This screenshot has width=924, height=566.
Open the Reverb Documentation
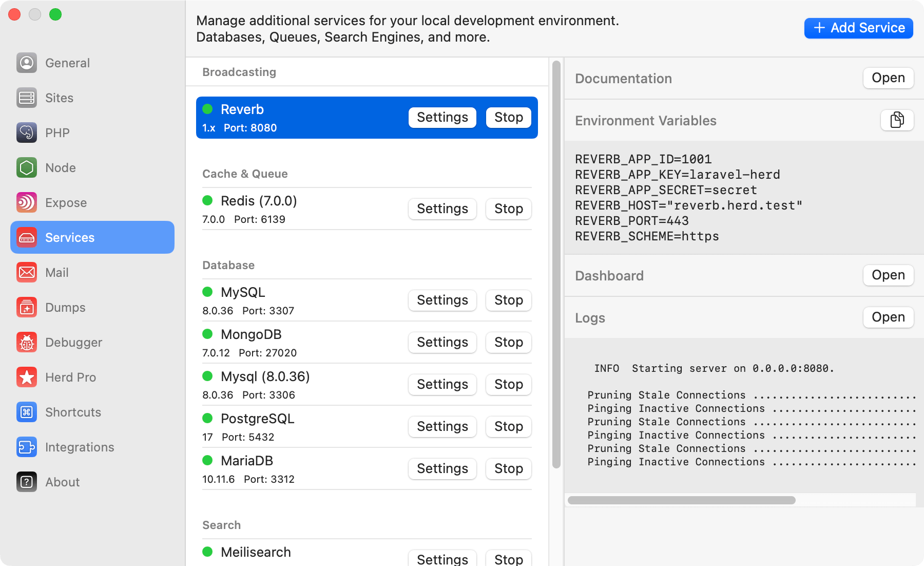[x=888, y=78]
